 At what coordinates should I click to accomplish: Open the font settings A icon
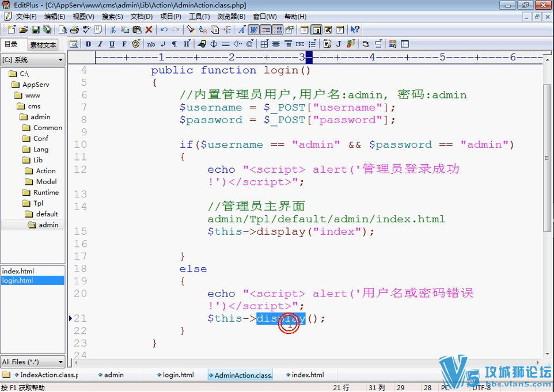coord(242,30)
